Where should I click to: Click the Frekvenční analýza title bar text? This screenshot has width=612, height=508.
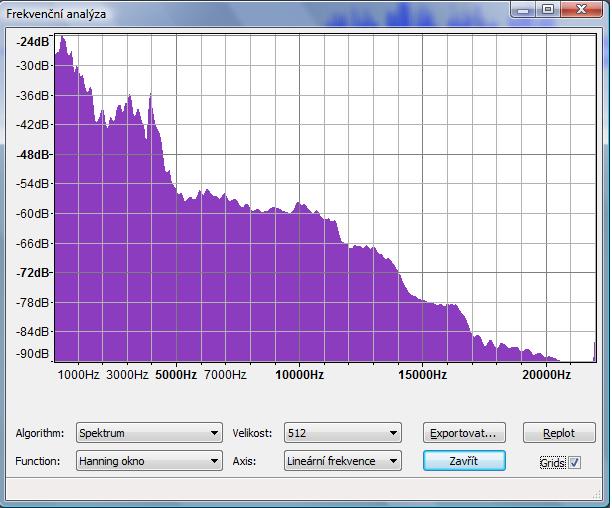coord(57,14)
